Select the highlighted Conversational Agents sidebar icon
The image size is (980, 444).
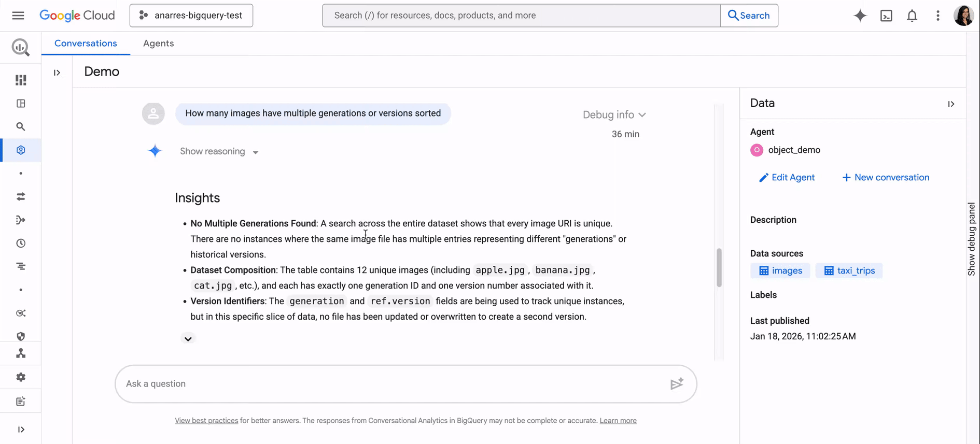(21, 150)
